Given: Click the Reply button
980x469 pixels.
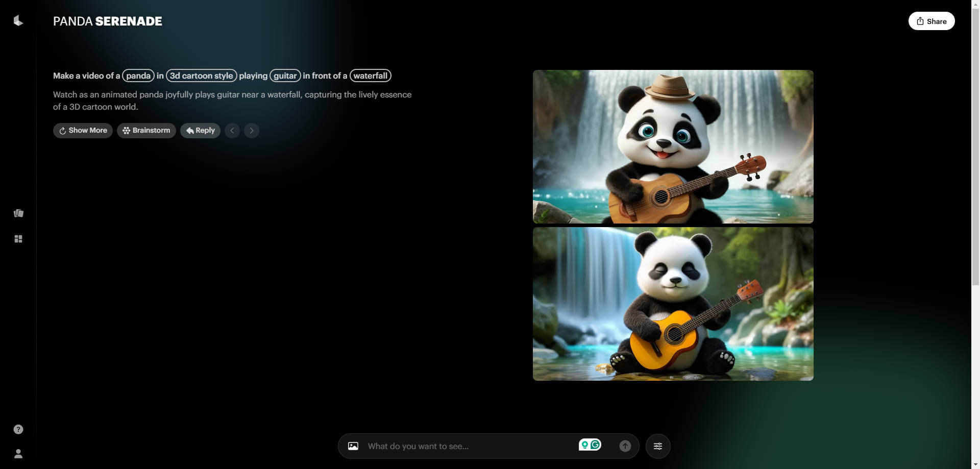Looking at the screenshot, I should pyautogui.click(x=200, y=131).
